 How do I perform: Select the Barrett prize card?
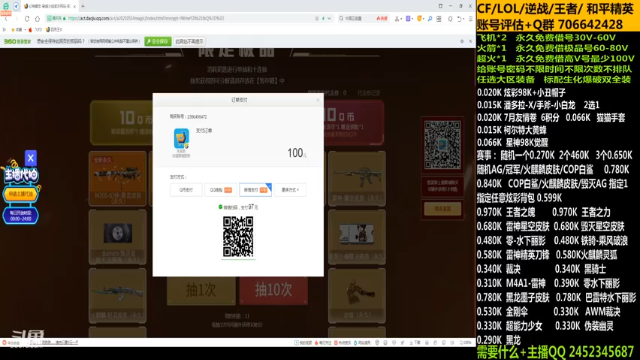(118, 237)
